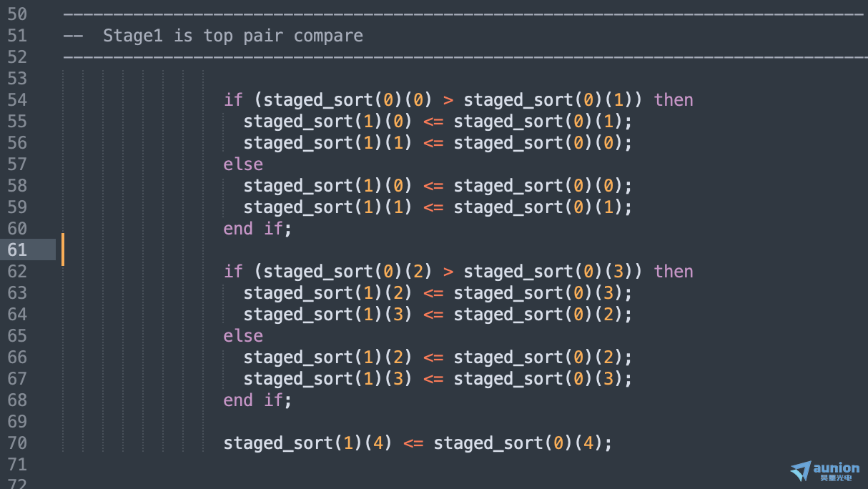
Task: Click the first 'then' keyword on line 54
Action: pos(674,99)
